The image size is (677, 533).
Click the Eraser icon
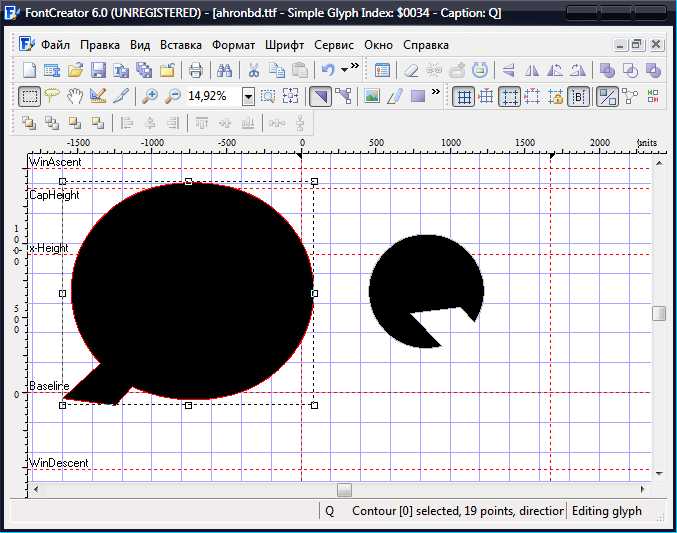coord(411,70)
